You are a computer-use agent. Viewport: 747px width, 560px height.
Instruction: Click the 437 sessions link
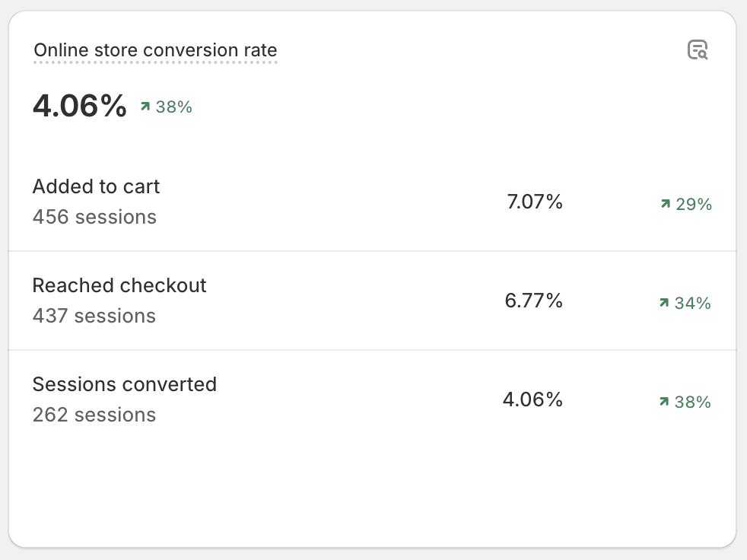(94, 316)
